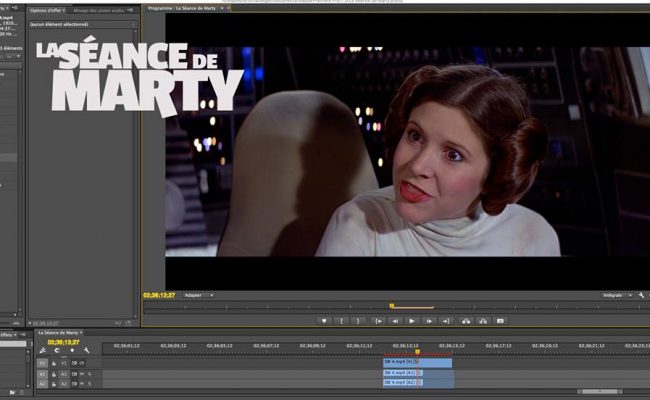Click the Lift button in transport controls
Image resolution: width=650 pixels, height=400 pixels.
pyautogui.click(x=465, y=321)
